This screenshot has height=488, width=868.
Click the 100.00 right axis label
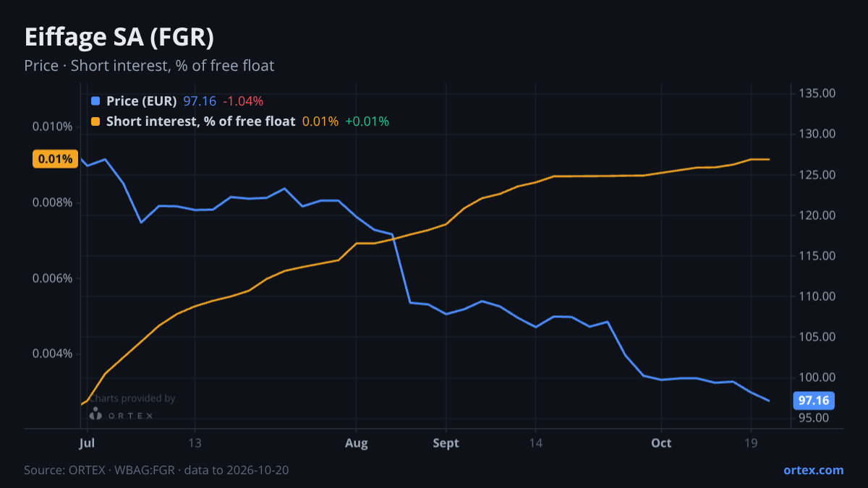point(817,377)
